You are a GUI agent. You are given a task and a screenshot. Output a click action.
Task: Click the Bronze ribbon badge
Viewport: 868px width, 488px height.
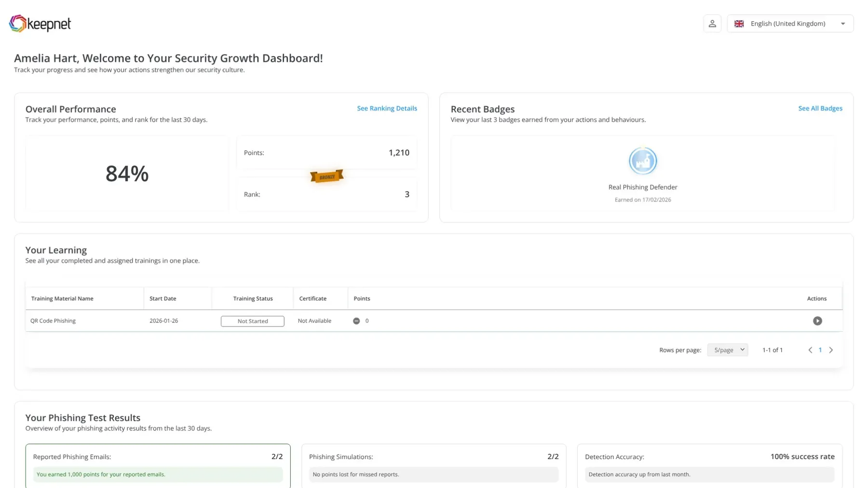coord(326,176)
